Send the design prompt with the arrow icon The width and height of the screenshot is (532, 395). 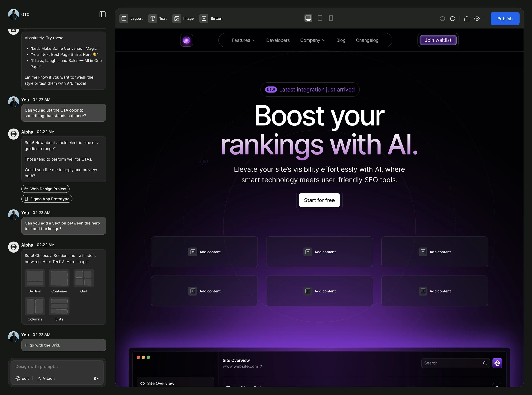tap(96, 378)
